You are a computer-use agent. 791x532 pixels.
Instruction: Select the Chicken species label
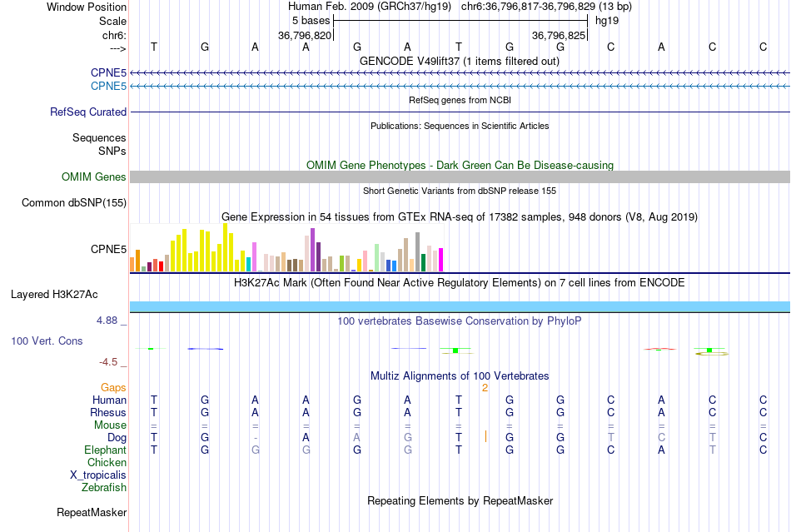(107, 462)
